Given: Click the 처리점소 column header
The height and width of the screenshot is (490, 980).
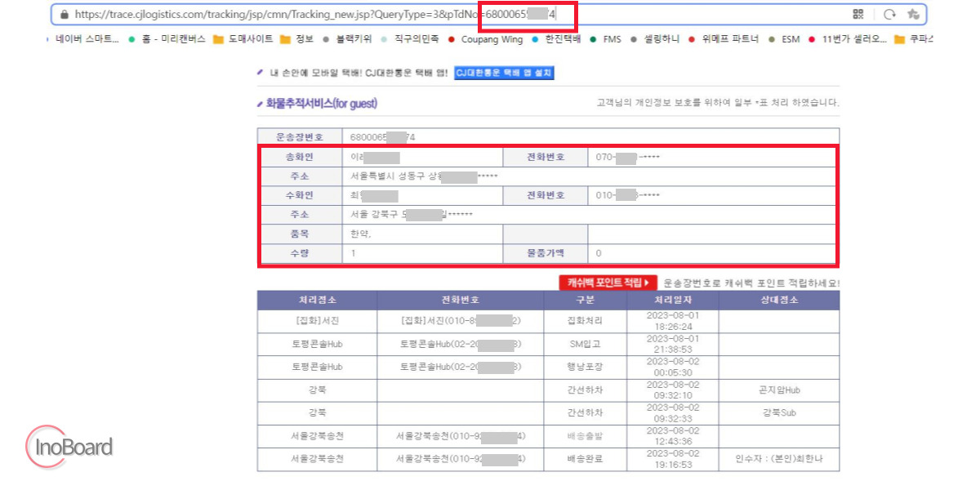Looking at the screenshot, I should (317, 300).
